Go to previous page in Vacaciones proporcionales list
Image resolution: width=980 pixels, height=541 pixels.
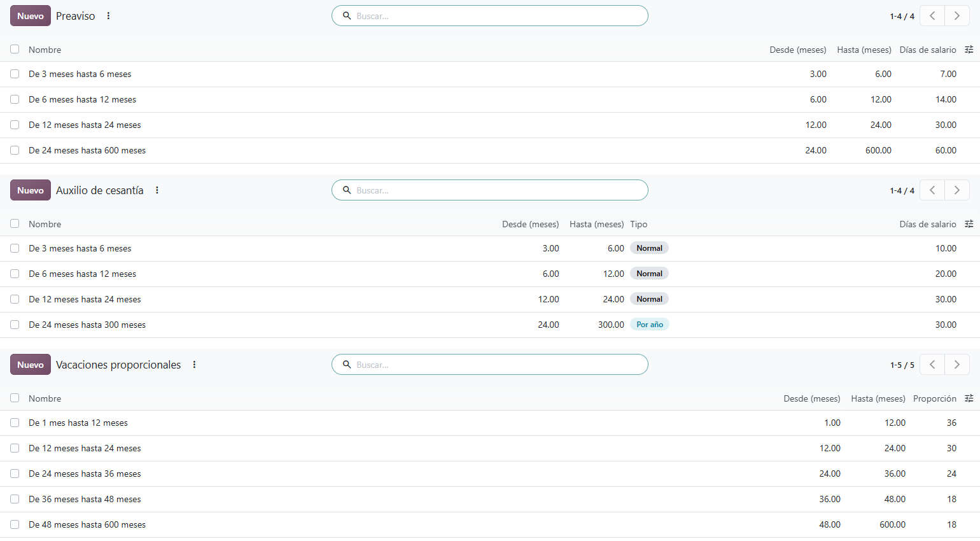(x=932, y=365)
